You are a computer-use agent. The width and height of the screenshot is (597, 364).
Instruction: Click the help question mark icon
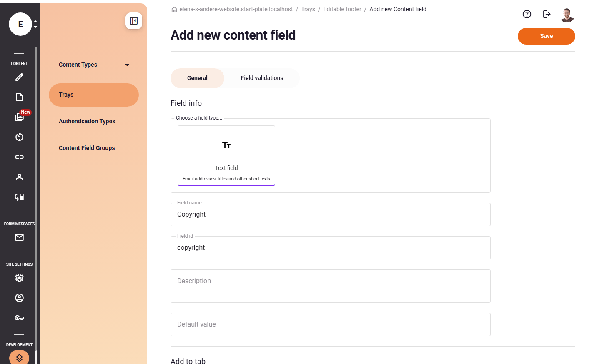(x=527, y=14)
